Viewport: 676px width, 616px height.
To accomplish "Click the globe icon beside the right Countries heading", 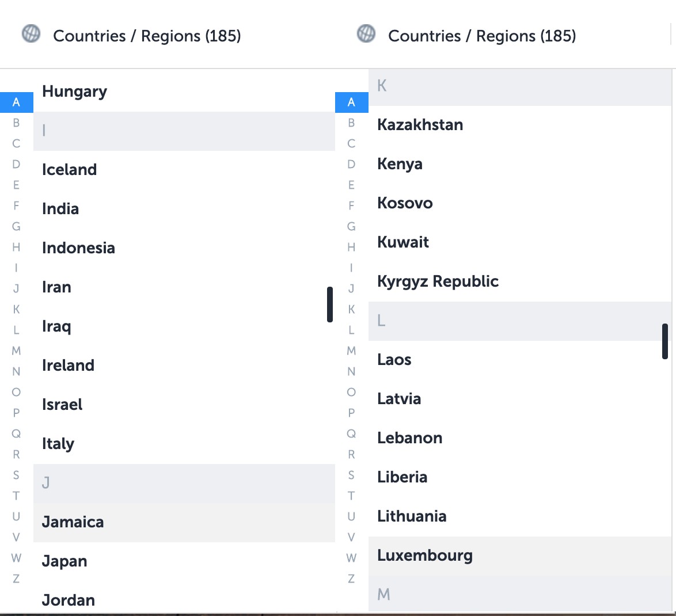I will click(x=366, y=33).
